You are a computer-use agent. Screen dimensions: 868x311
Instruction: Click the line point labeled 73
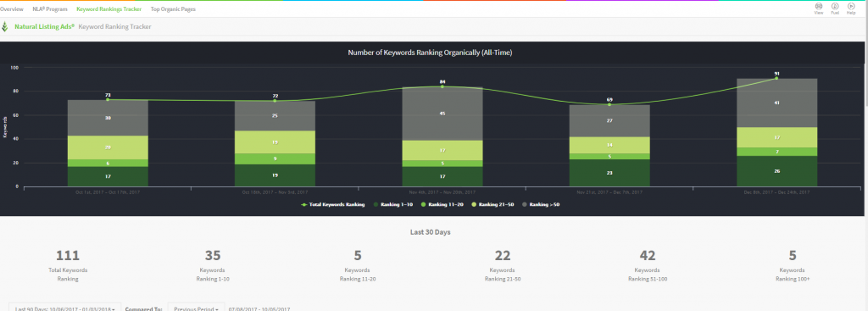(x=108, y=100)
